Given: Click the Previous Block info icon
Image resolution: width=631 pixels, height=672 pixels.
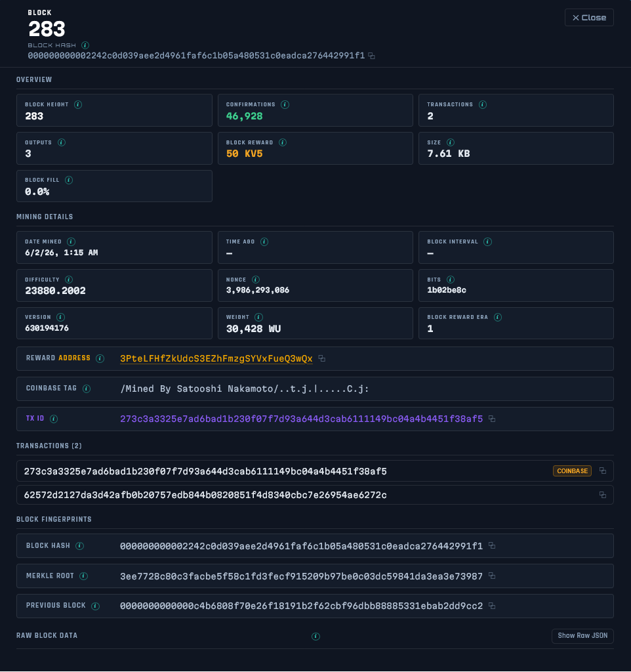Looking at the screenshot, I should pos(96,606).
